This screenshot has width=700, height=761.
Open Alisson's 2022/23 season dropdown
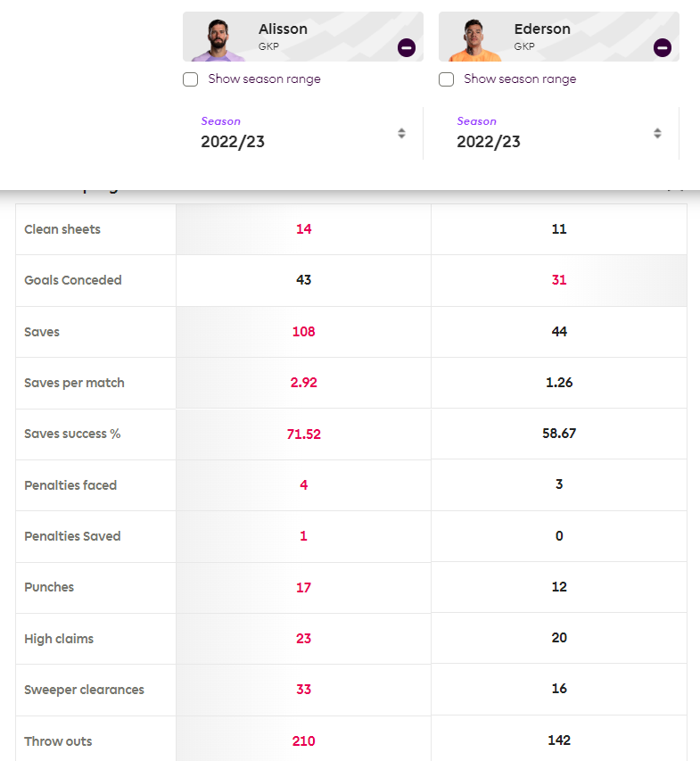(302, 133)
